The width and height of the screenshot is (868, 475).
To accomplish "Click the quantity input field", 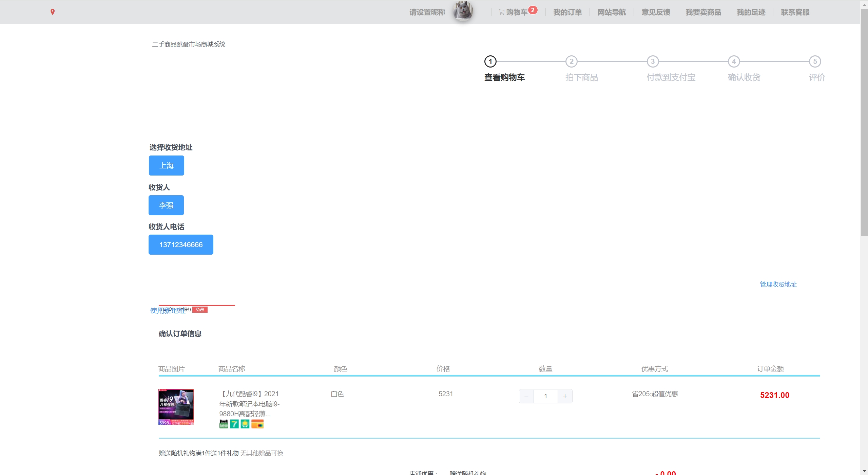I will point(545,396).
